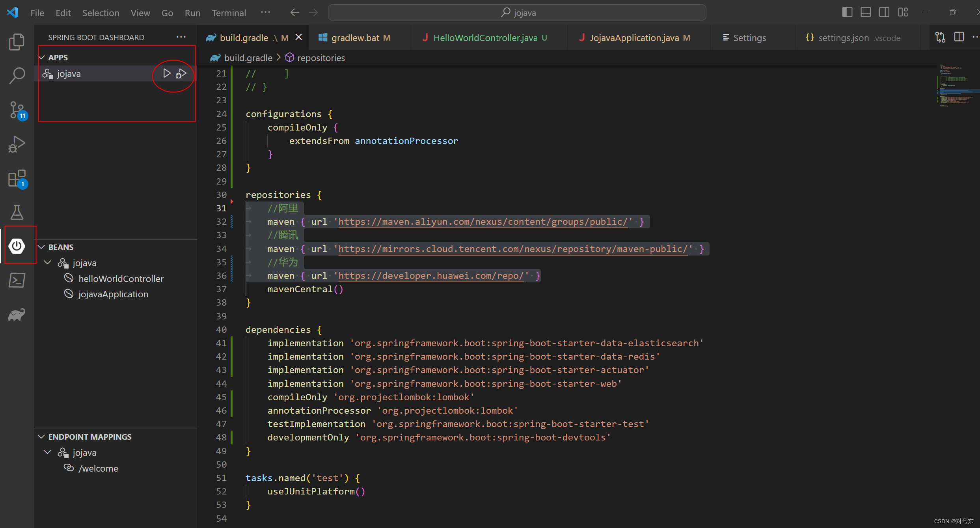The image size is (980, 528).
Task: Click the mavenCentral() line of code
Action: 306,289
